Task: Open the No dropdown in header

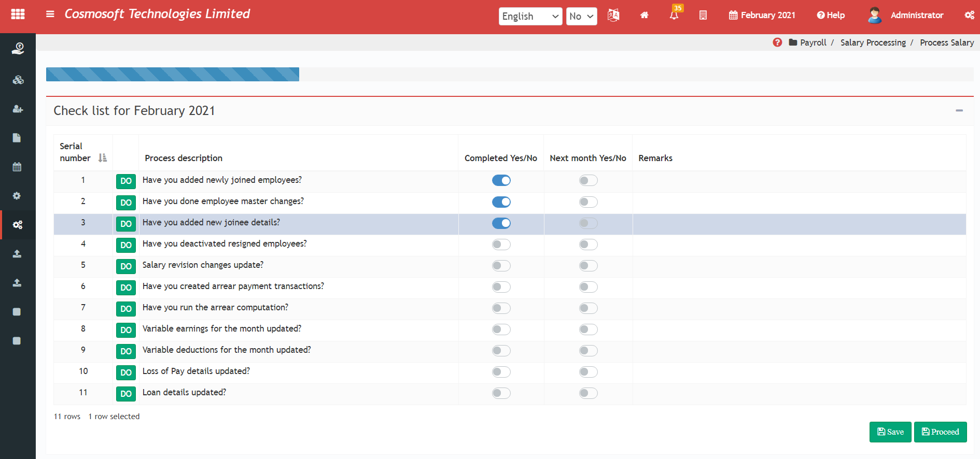Action: point(581,16)
